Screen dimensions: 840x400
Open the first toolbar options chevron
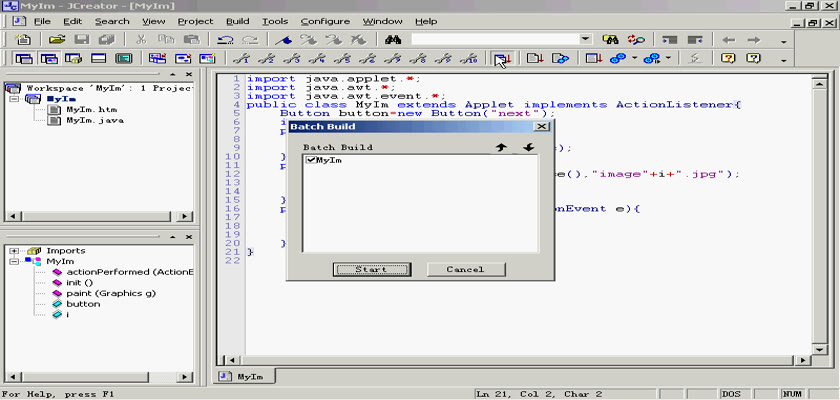[784, 42]
